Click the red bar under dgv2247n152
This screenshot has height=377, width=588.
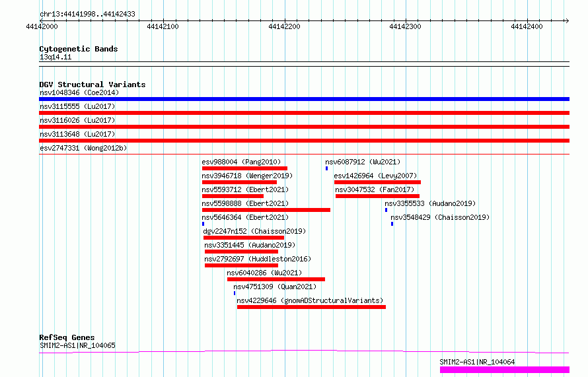point(244,238)
